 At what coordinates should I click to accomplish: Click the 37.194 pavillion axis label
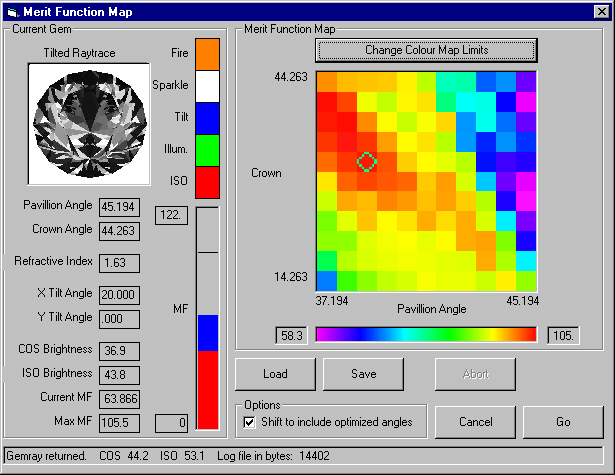click(x=332, y=301)
